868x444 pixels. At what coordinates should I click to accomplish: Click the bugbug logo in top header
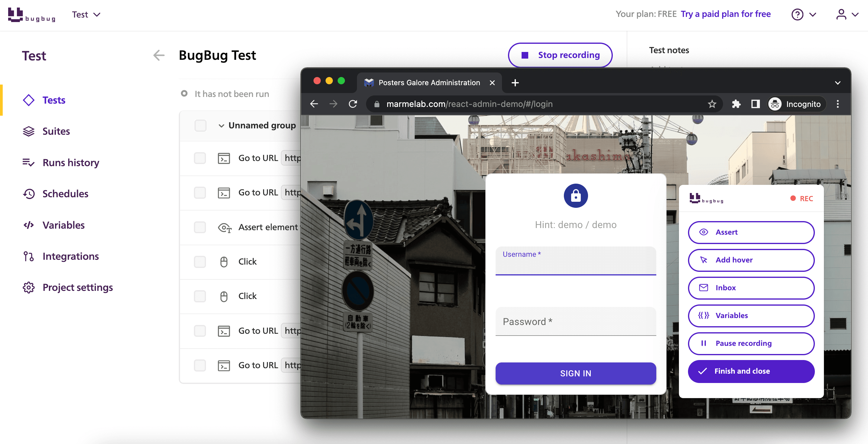31,14
